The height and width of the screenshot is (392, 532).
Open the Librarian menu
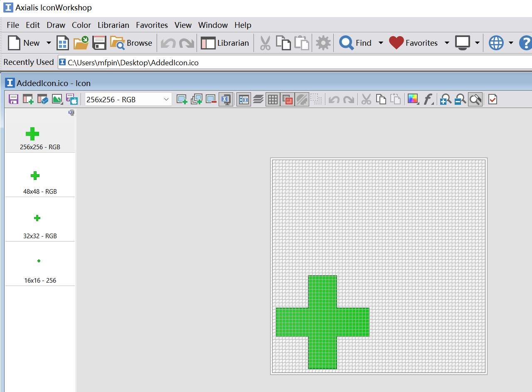click(x=113, y=25)
